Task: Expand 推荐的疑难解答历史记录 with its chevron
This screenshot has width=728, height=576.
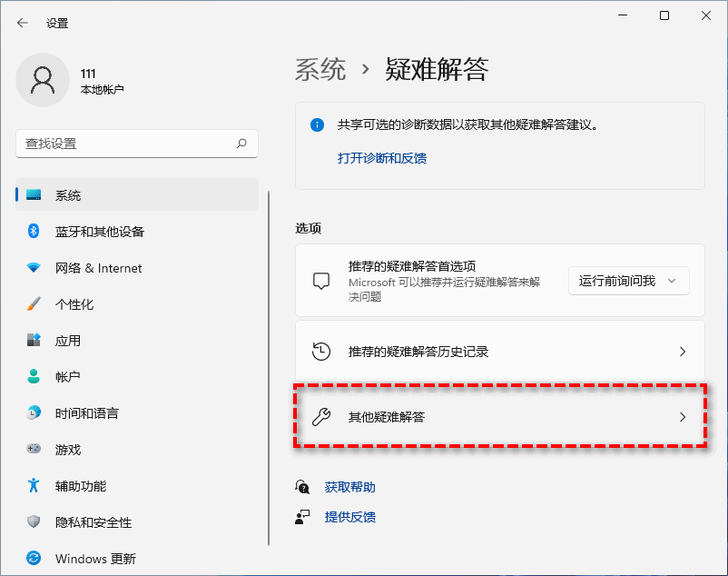Action: (683, 352)
